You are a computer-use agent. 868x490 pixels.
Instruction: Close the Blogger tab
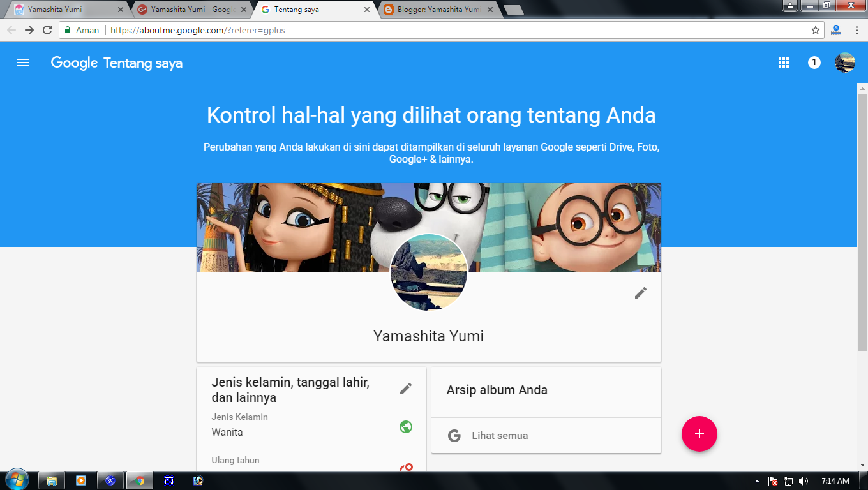pyautogui.click(x=490, y=10)
